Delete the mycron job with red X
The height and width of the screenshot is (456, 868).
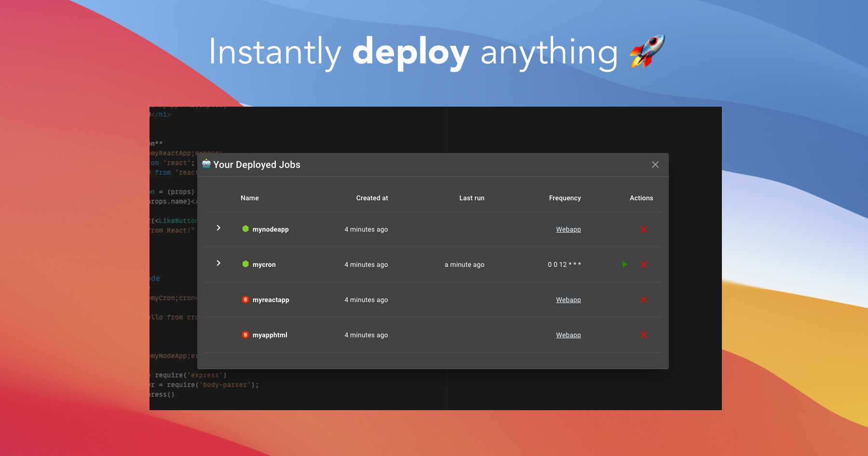coord(643,264)
